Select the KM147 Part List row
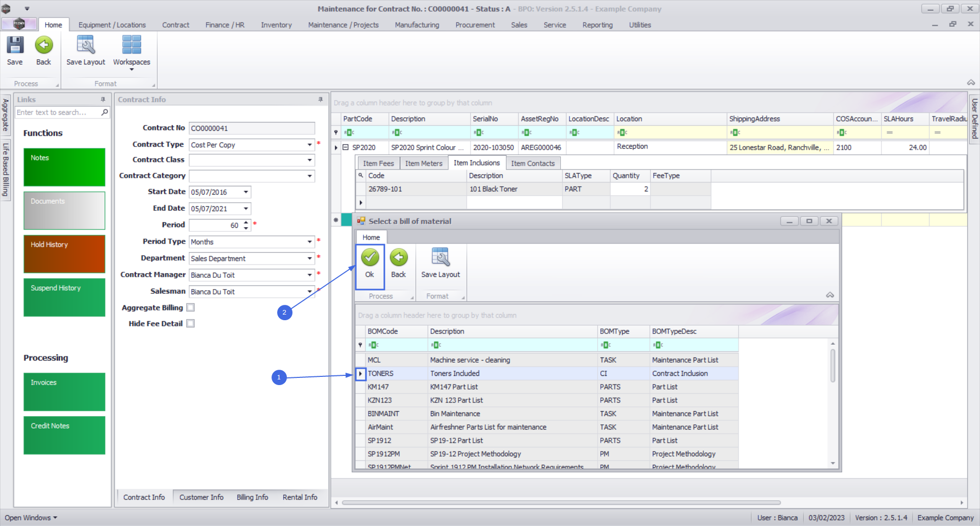Viewport: 980px width, 526px height. [453, 387]
